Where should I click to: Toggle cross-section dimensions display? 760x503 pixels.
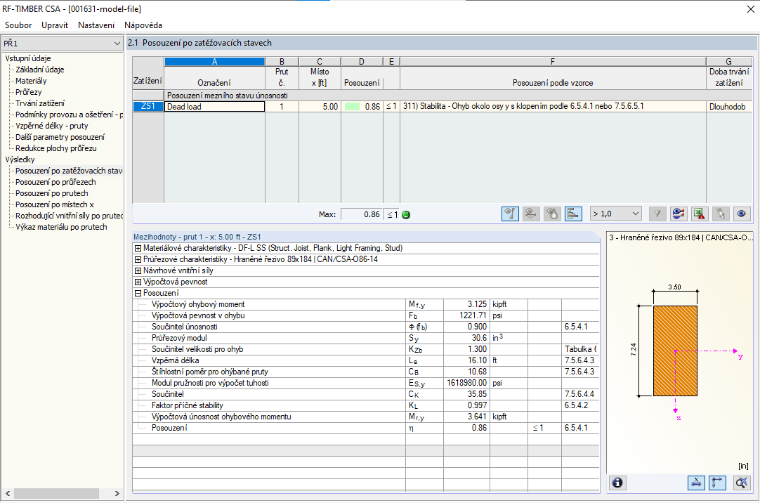coord(717,483)
